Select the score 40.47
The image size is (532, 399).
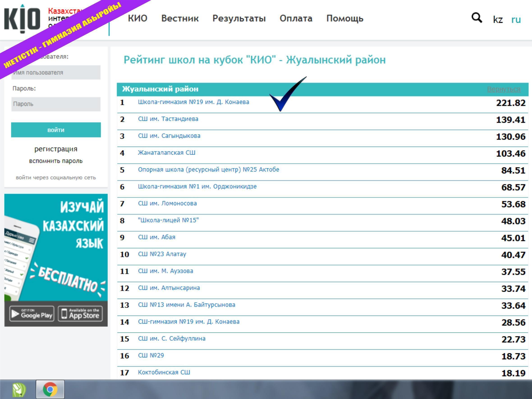pos(513,255)
